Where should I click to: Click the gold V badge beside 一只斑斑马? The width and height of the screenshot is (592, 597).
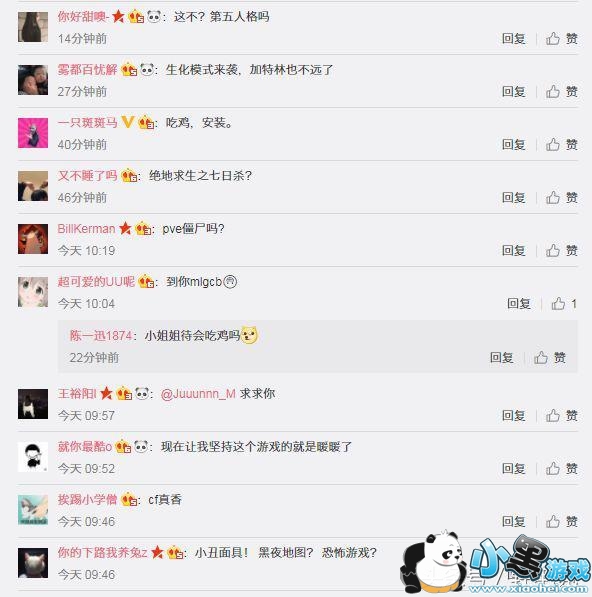click(128, 122)
